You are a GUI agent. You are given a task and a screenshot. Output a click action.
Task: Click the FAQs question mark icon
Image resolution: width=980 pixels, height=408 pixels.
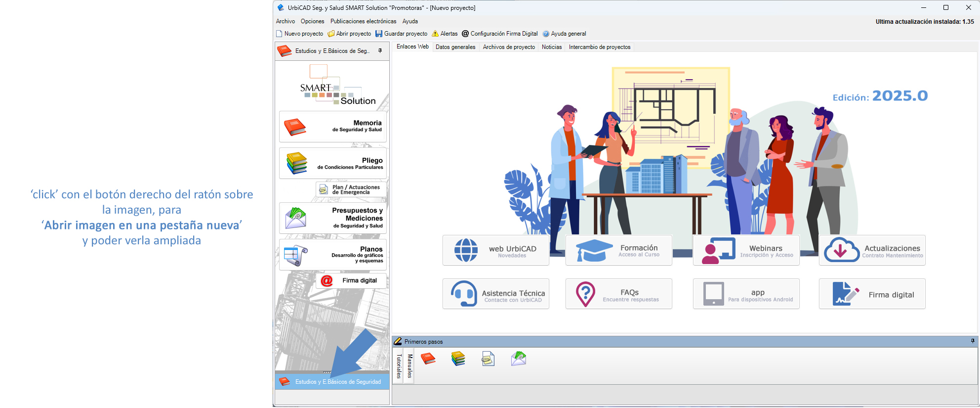pyautogui.click(x=585, y=294)
